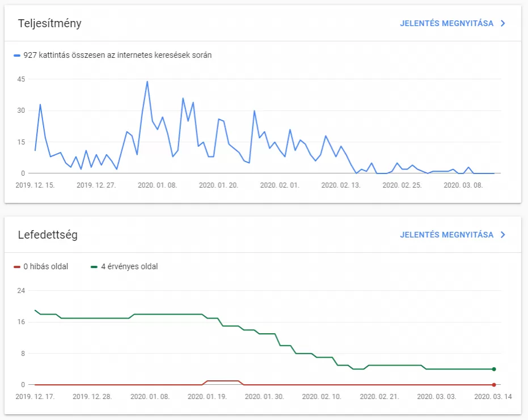
Task: Click the red endpoint dot of error pages
Action: pos(494,385)
